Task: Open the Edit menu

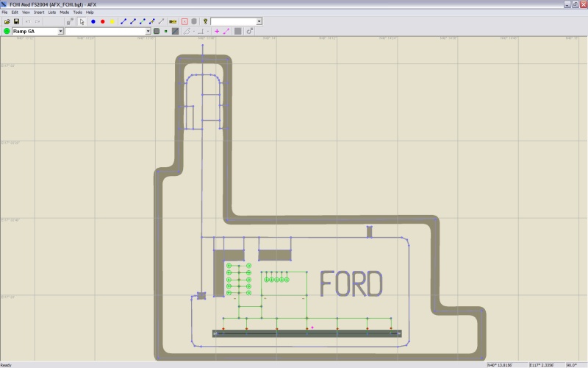Action: pos(15,13)
